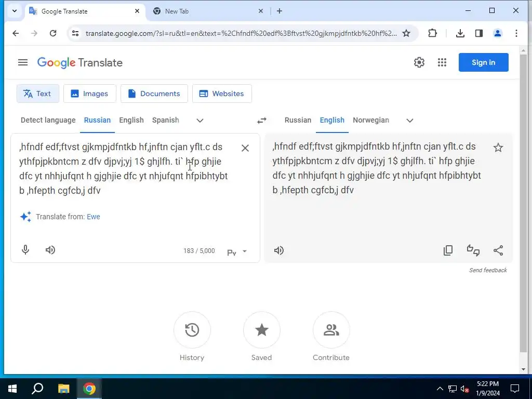Share the translation

(x=498, y=250)
